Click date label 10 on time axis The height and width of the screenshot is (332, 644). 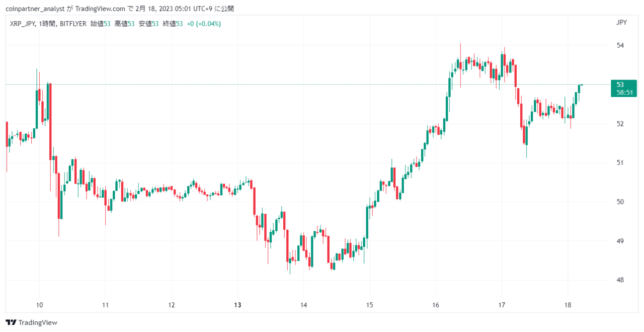pyautogui.click(x=39, y=305)
